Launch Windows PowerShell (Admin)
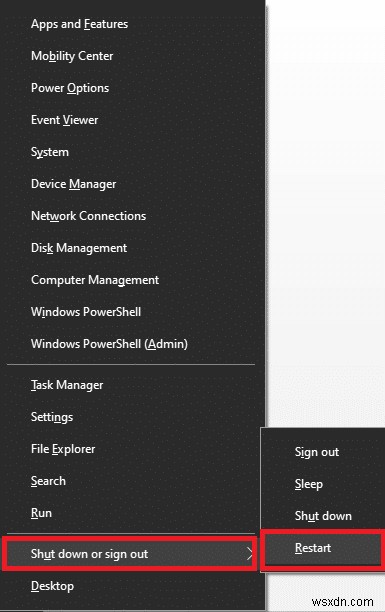This screenshot has height=612, width=385. coord(109,344)
